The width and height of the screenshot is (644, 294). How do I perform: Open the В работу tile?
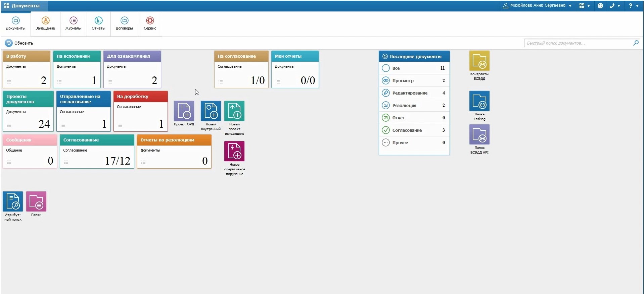pyautogui.click(x=27, y=69)
